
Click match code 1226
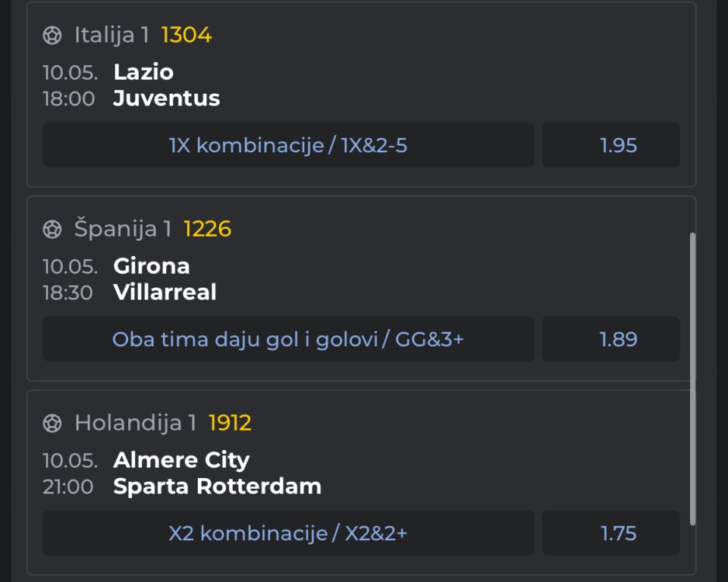tap(207, 230)
